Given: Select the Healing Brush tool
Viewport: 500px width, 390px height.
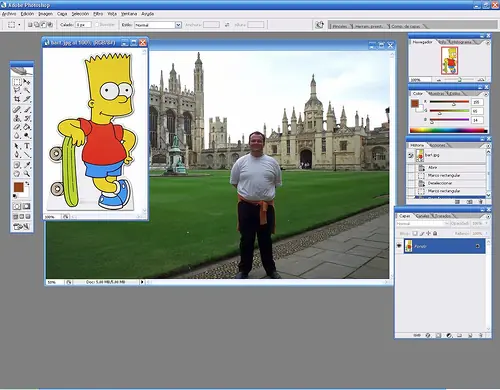Looking at the screenshot, I should click(17, 110).
